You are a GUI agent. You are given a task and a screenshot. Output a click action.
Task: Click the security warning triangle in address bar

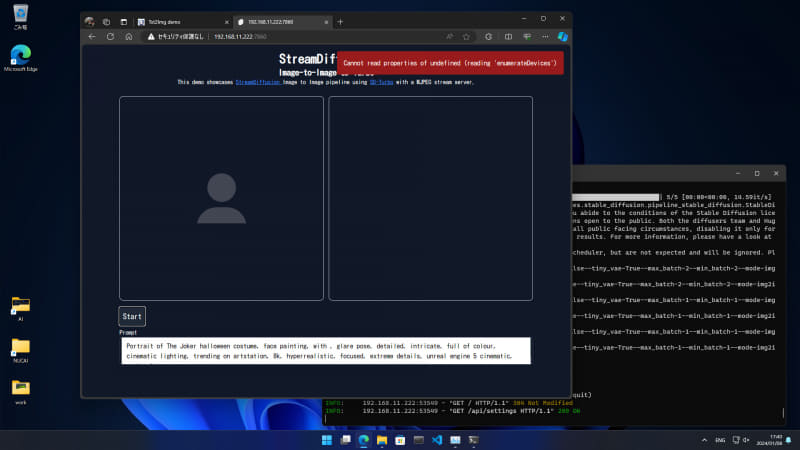(x=151, y=37)
